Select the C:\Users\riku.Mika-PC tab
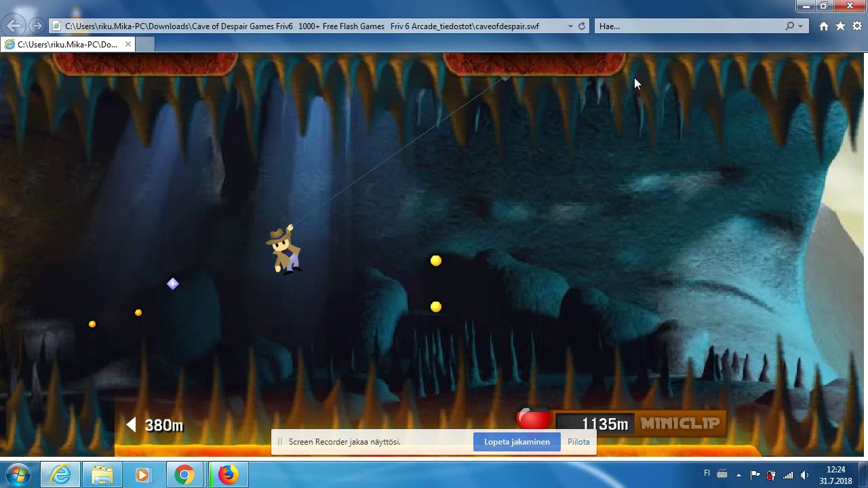Image resolution: width=868 pixels, height=488 pixels. coord(68,45)
